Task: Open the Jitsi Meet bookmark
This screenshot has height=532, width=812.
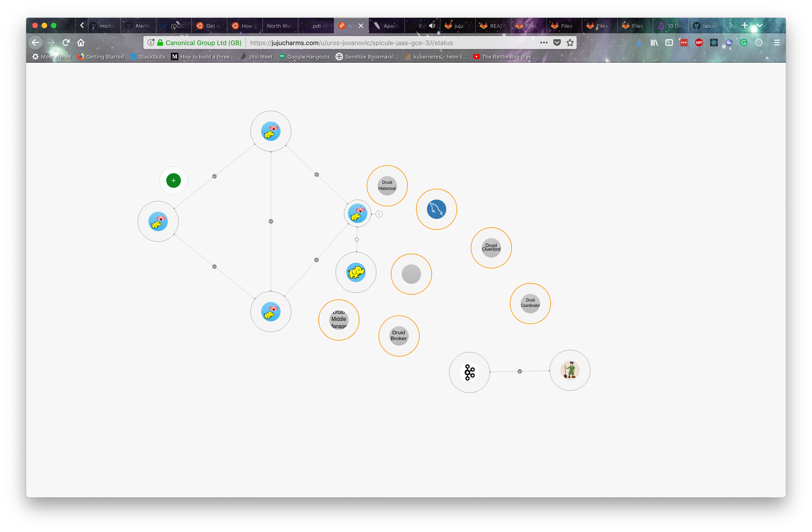Action: pos(257,57)
